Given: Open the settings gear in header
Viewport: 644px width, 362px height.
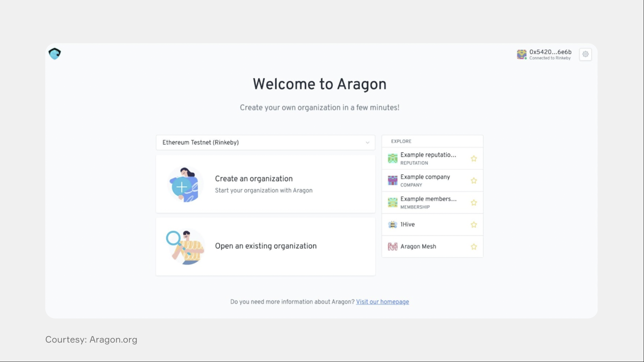Looking at the screenshot, I should click(x=585, y=54).
